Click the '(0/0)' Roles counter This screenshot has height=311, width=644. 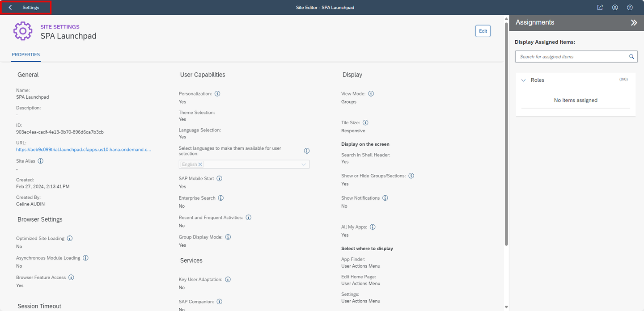623,79
